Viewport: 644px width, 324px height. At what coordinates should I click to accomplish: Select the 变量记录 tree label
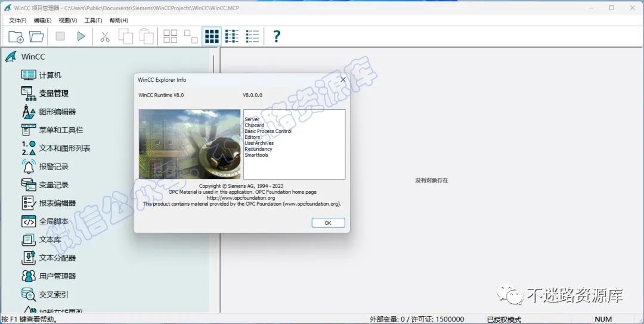54,185
